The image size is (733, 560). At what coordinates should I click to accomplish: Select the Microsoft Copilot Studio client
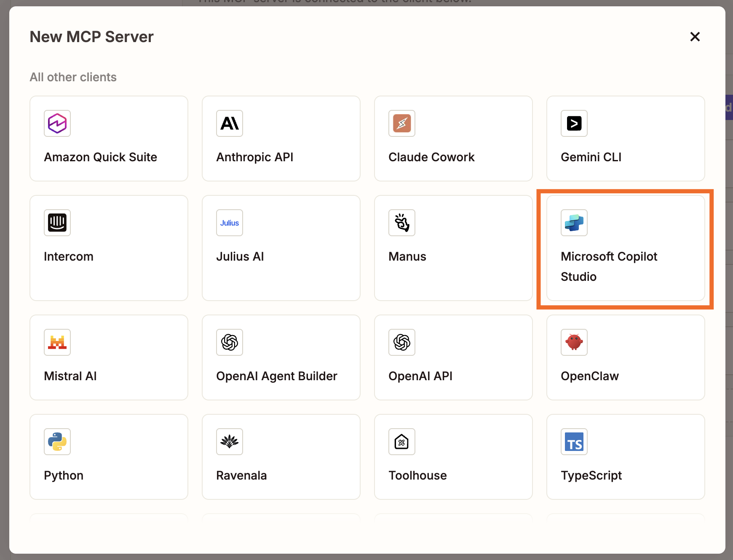click(625, 248)
